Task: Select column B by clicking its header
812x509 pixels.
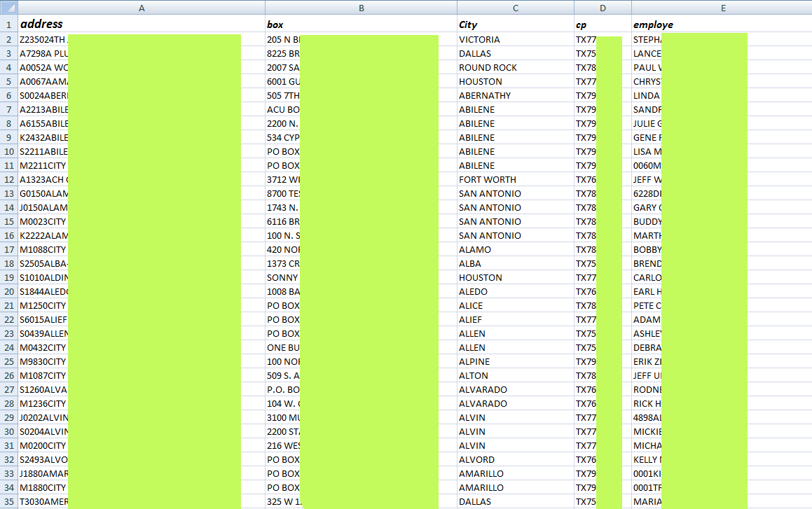Action: [x=362, y=8]
